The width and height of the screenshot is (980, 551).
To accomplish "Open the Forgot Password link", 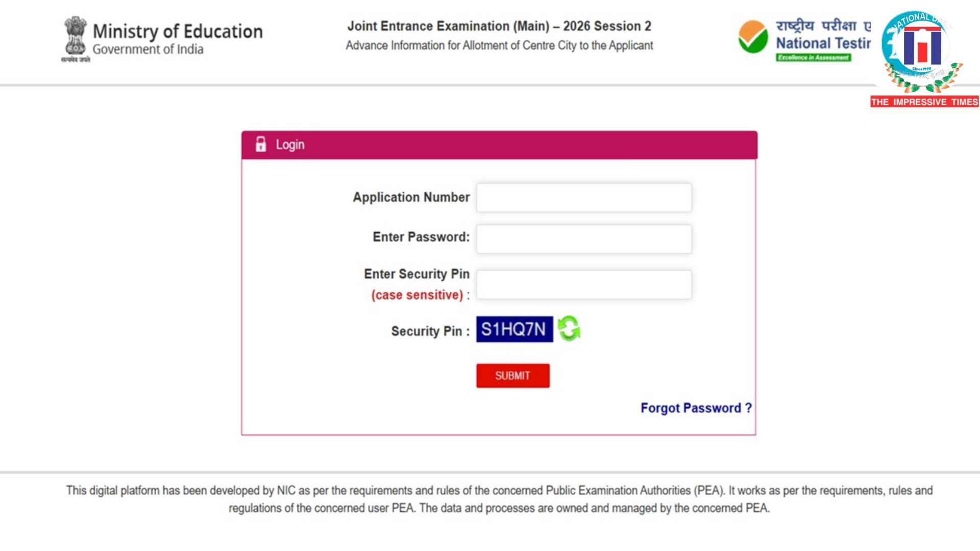I will (x=696, y=408).
